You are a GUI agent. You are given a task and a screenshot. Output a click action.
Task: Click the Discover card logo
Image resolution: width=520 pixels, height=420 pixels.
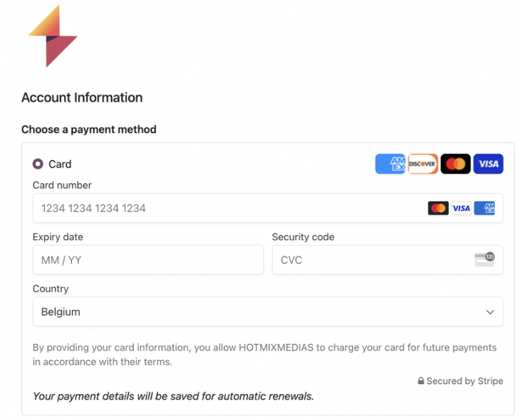pyautogui.click(x=423, y=164)
